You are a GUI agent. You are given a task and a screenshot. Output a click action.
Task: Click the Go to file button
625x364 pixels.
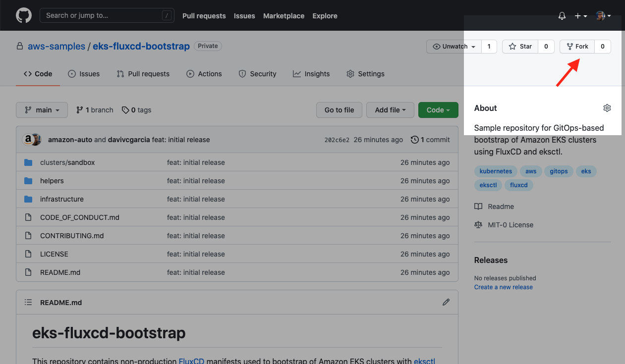point(339,110)
